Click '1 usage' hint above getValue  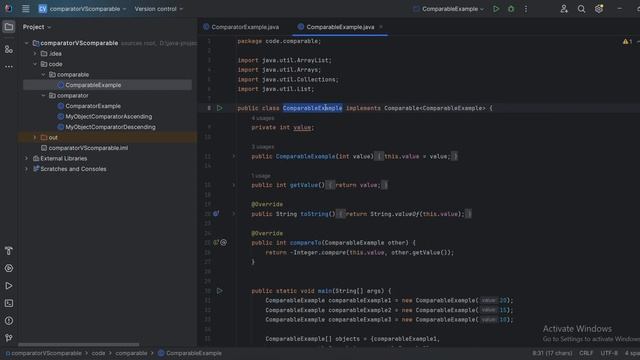261,176
